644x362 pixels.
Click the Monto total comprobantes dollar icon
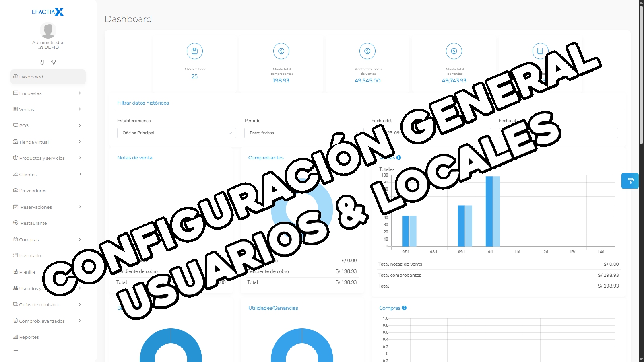click(x=281, y=51)
